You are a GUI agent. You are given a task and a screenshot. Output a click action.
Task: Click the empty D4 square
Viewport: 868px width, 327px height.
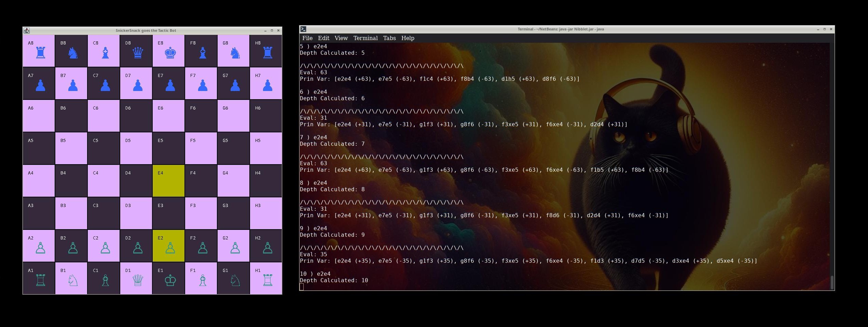tap(136, 181)
